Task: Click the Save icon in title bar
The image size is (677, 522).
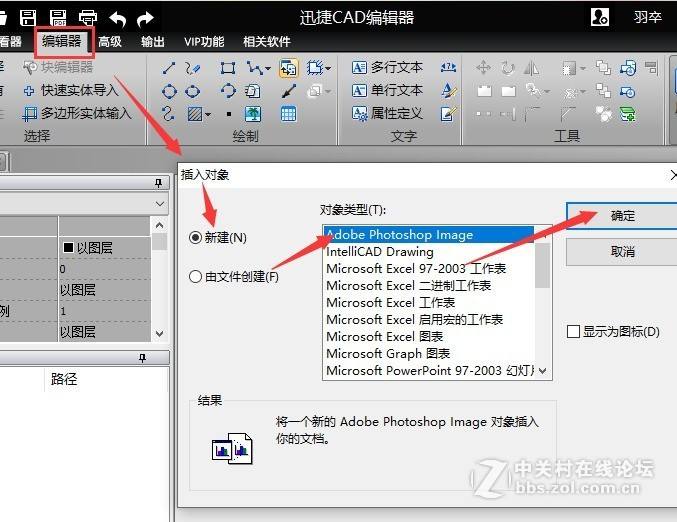Action: [28, 18]
